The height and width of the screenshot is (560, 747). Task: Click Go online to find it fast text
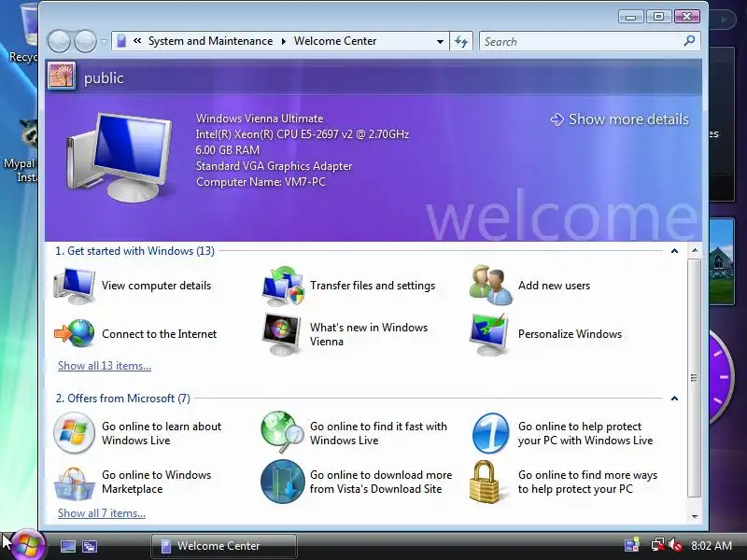pos(378,433)
